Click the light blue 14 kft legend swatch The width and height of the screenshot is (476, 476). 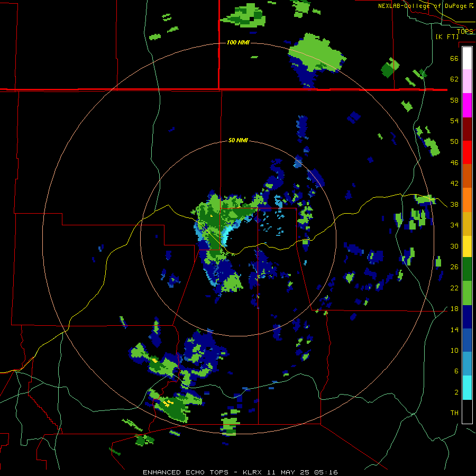(x=467, y=364)
